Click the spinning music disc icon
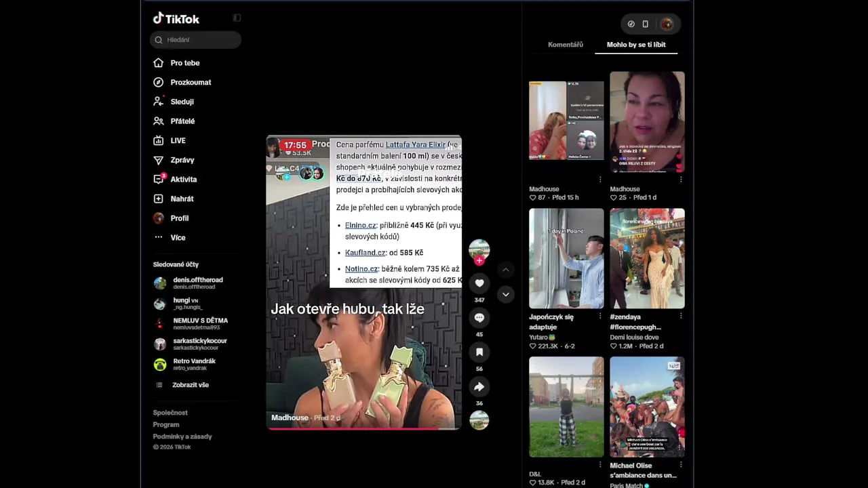The width and height of the screenshot is (868, 488). tap(479, 420)
